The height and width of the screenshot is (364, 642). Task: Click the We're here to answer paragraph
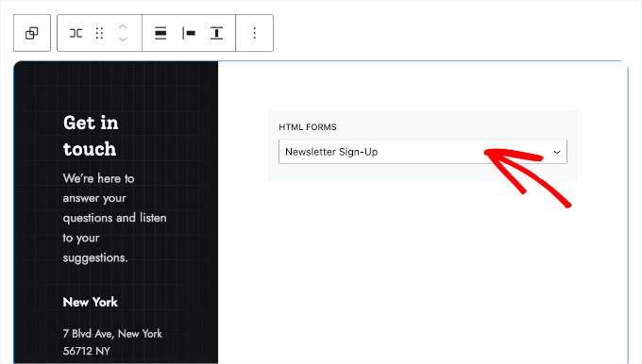114,218
